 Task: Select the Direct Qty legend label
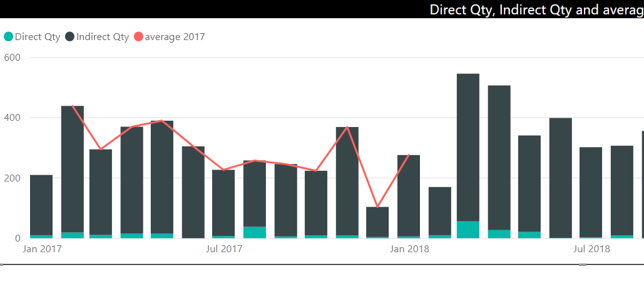pos(38,36)
